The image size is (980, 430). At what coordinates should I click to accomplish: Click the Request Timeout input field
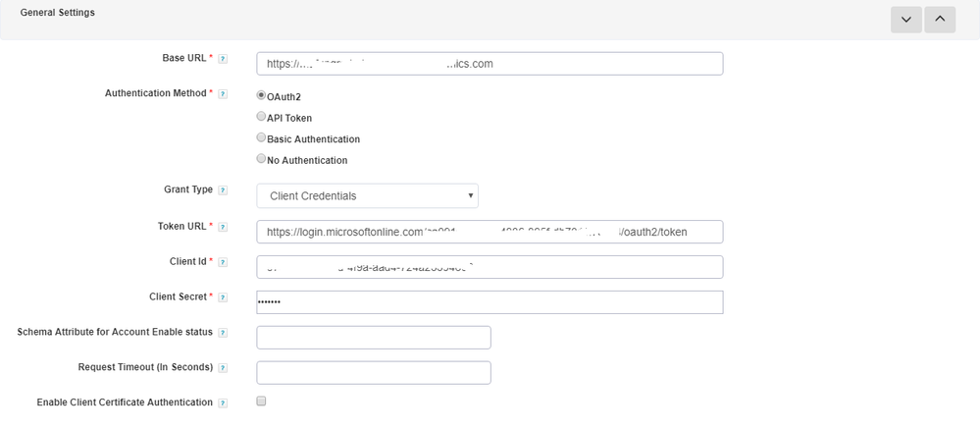[x=373, y=373]
